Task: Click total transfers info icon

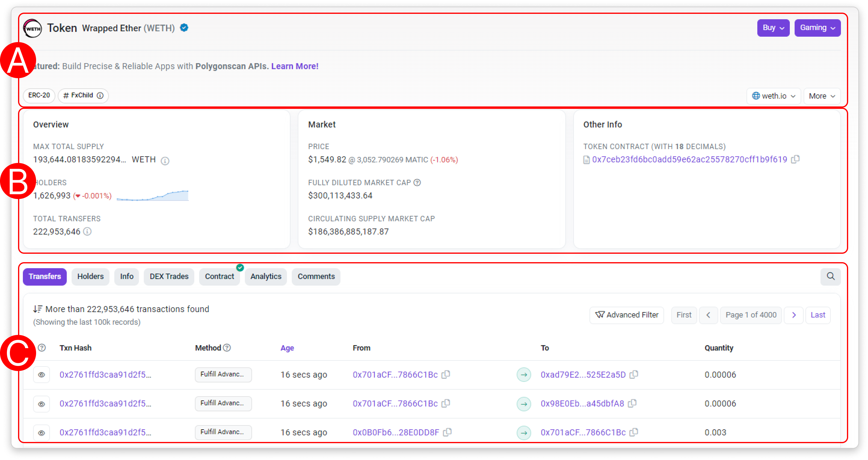Action: pos(87,231)
